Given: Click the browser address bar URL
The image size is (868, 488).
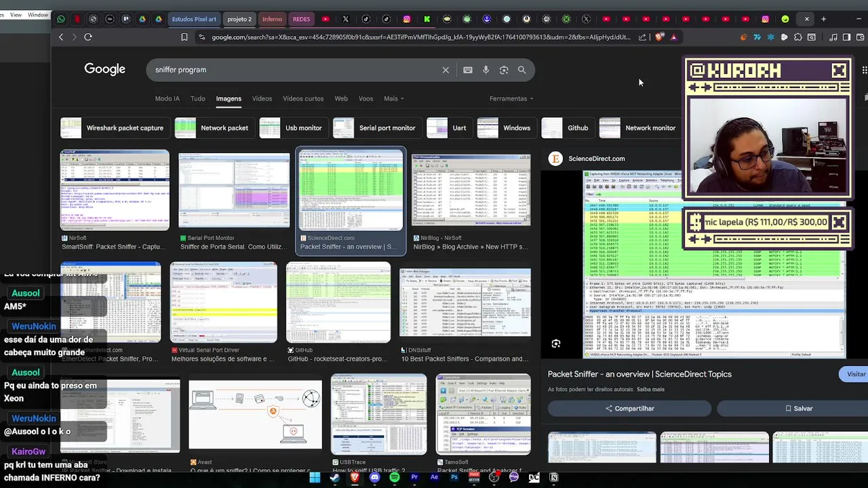Looking at the screenshot, I should pyautogui.click(x=420, y=37).
